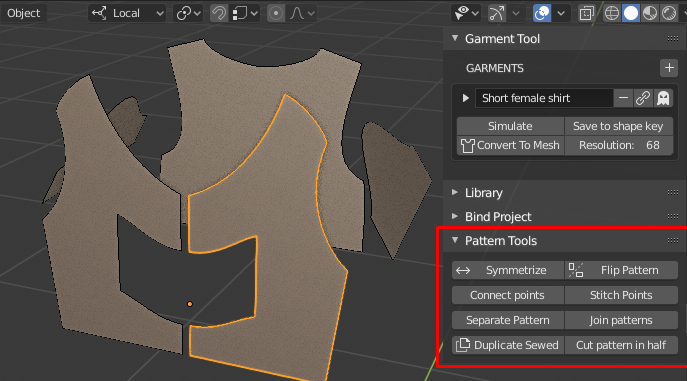Expand the Short female shirt entry
The image size is (687, 381).
466,98
